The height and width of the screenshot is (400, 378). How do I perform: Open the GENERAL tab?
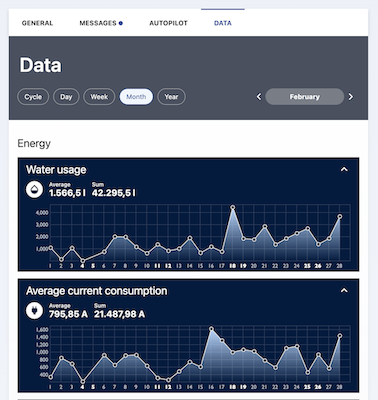point(37,23)
